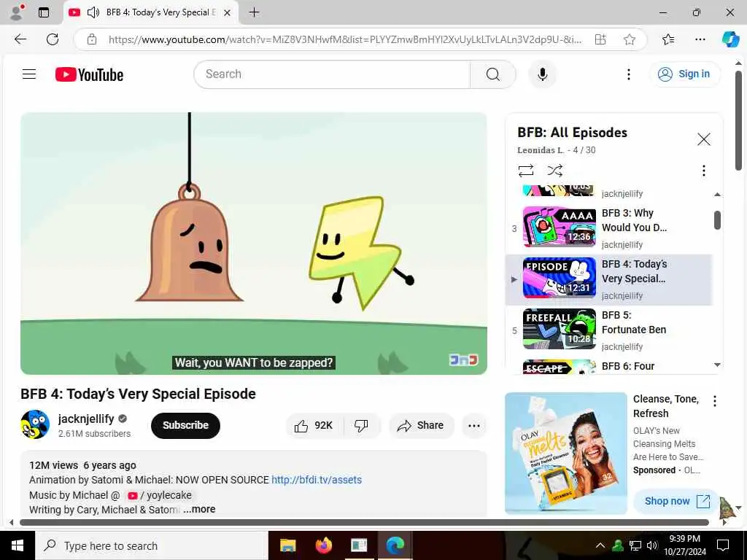This screenshot has width=747, height=560.
Task: Like the video with thumbs up
Action: (x=313, y=425)
